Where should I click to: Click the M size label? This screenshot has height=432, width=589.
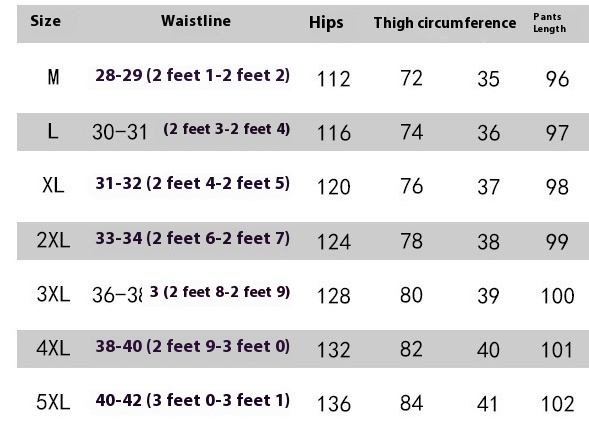(x=53, y=77)
